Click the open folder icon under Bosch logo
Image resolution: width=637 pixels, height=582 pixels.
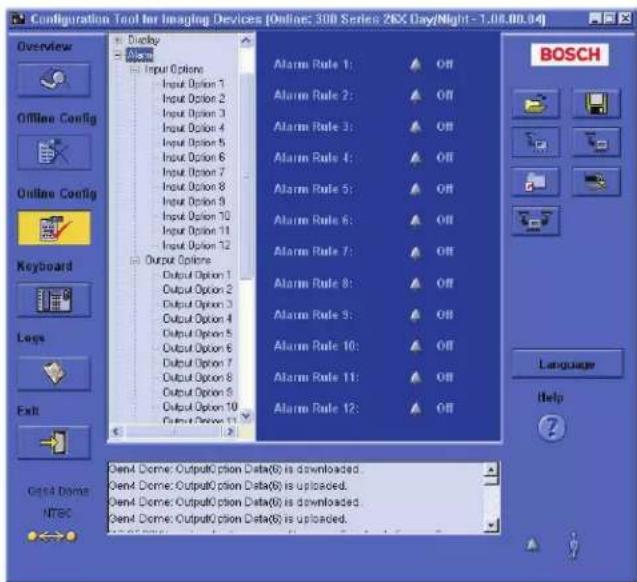pyautogui.click(x=535, y=104)
